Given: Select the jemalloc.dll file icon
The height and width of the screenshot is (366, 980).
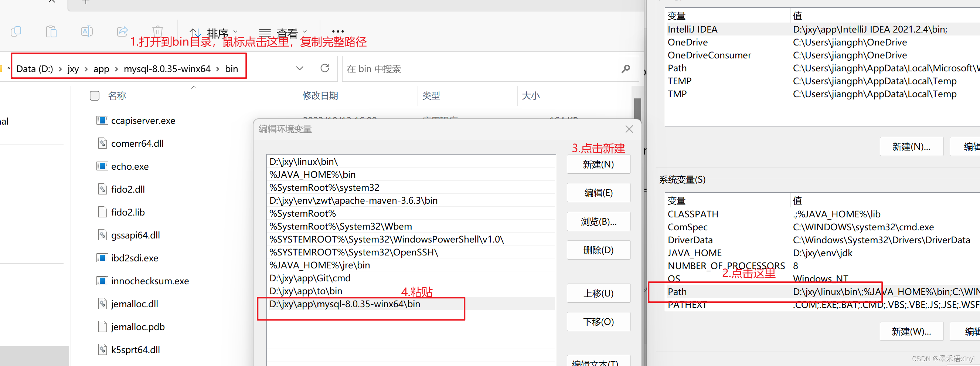Looking at the screenshot, I should [102, 304].
